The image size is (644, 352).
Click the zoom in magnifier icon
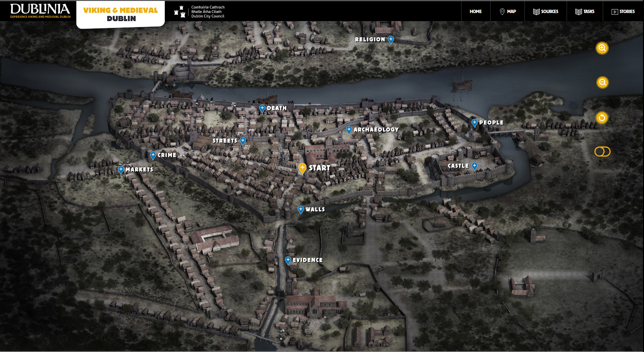[602, 48]
